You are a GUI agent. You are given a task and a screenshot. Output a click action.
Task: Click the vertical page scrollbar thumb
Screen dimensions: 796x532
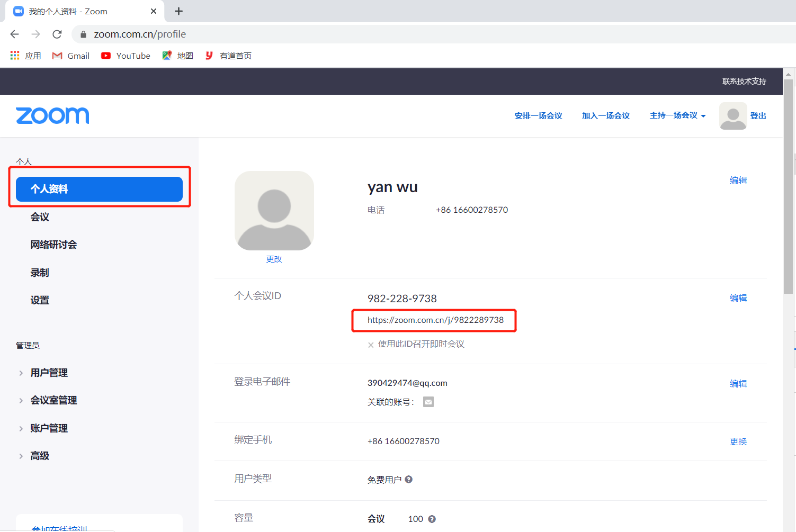click(x=788, y=186)
